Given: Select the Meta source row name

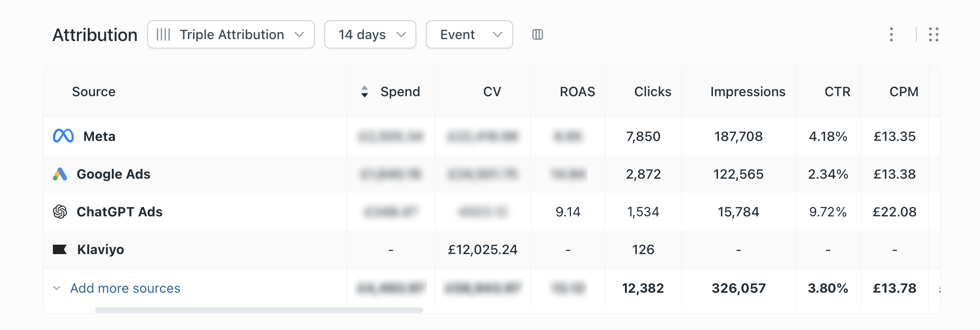Looking at the screenshot, I should click(99, 136).
